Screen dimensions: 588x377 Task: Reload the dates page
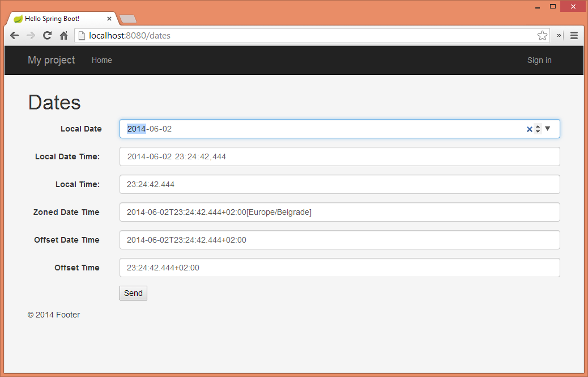tap(47, 35)
